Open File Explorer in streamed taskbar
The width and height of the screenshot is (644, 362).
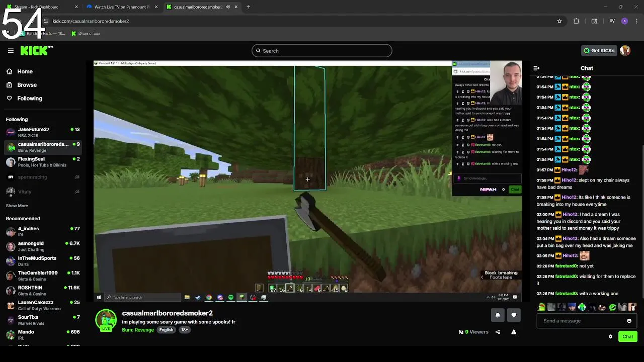click(x=187, y=297)
